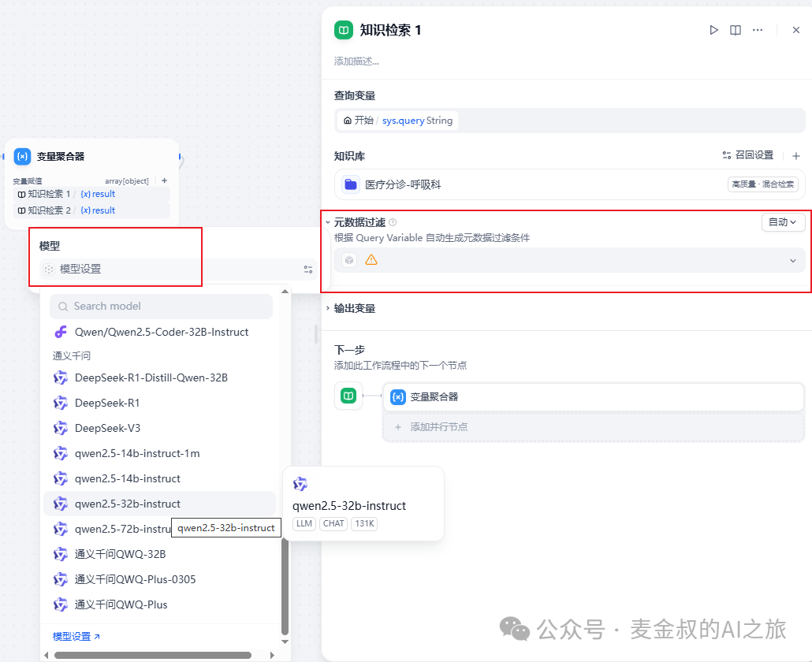Image resolution: width=812 pixels, height=662 pixels.
Task: Open the more options ellipsis menu
Action: (758, 30)
